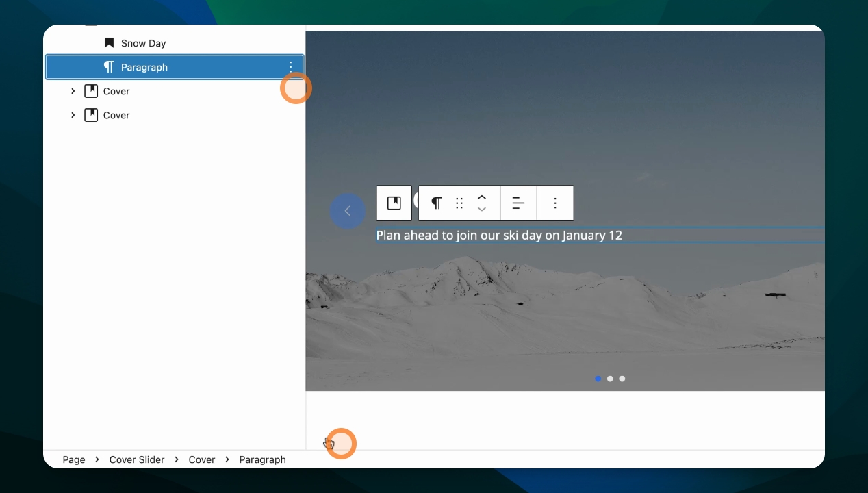
Task: Click the Paragraph block type button in toolbar
Action: click(436, 203)
